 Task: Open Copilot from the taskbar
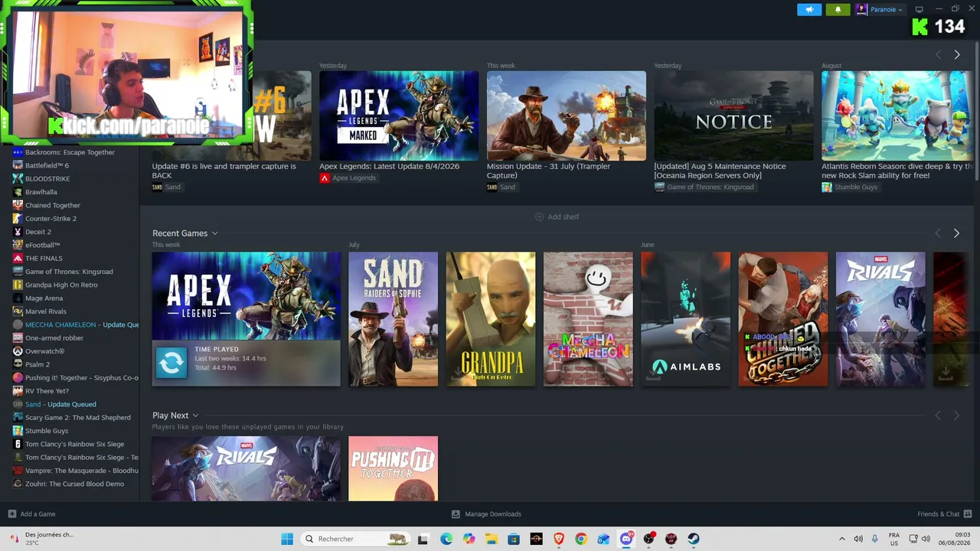469,539
